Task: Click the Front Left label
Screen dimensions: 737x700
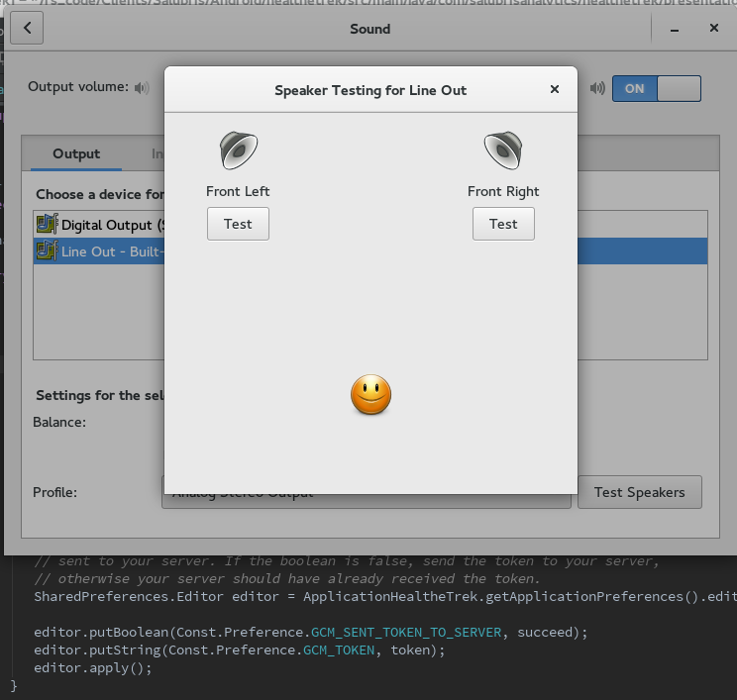Action: (x=238, y=192)
